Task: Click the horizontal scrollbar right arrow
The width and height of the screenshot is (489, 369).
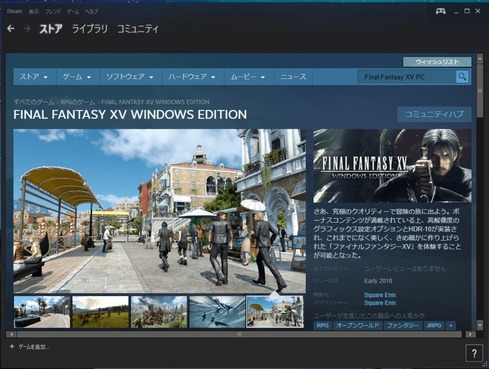Action: 470,334
